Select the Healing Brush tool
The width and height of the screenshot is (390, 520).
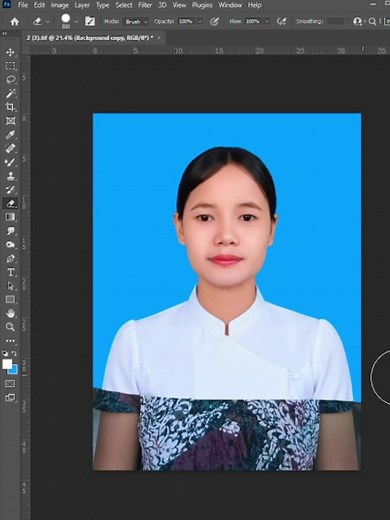point(10,148)
